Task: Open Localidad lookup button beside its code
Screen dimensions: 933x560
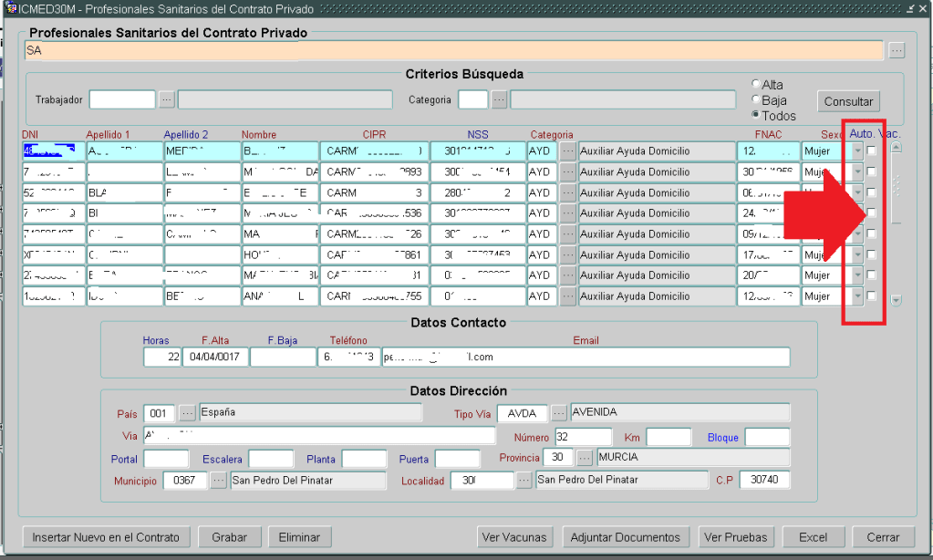Action: 524,480
